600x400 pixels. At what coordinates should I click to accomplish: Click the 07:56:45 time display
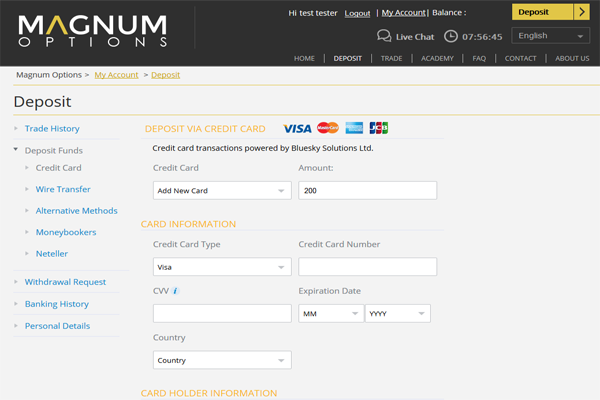click(x=482, y=37)
